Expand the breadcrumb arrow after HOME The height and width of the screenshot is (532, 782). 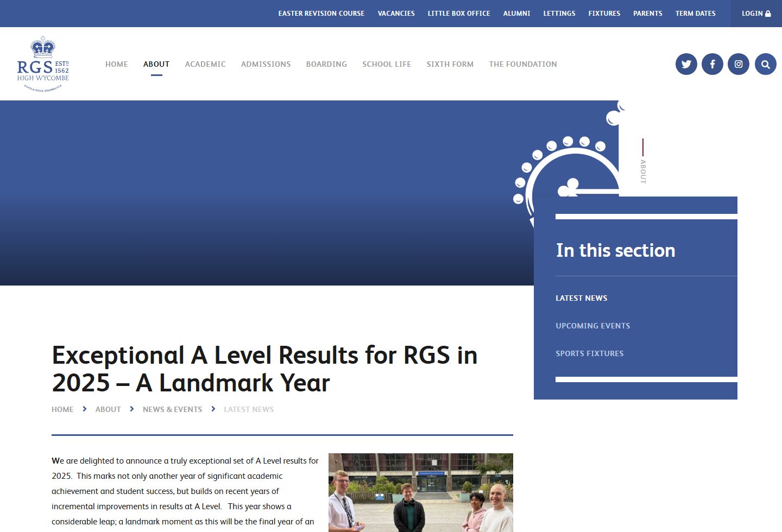[85, 409]
